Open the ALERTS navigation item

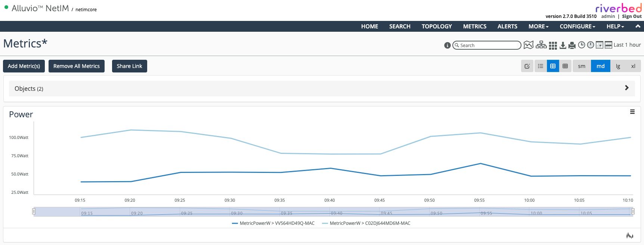tap(507, 26)
